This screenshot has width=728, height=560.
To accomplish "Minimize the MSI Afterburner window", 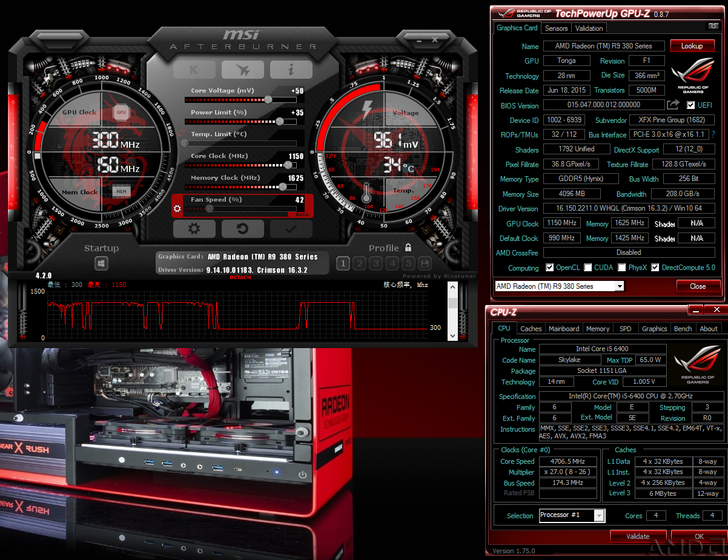I will [x=418, y=40].
